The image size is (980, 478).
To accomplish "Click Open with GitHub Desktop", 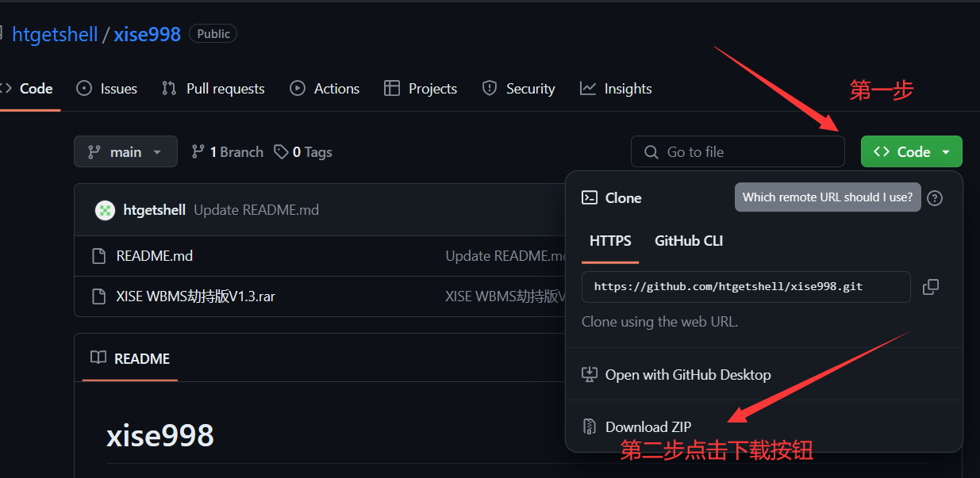I will [688, 374].
